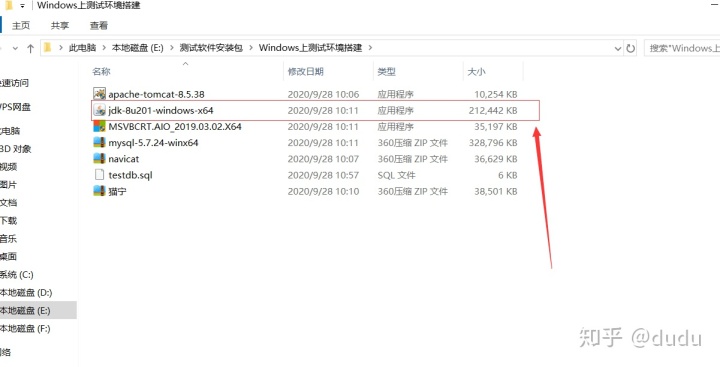Image resolution: width=720 pixels, height=367 pixels.
Task: Select 图片 in the navigation pane
Action: [8, 185]
